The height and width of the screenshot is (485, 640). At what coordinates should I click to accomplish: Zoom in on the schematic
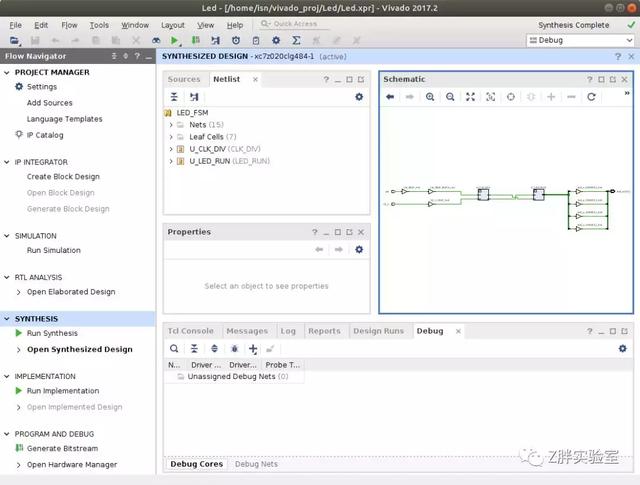coord(430,97)
